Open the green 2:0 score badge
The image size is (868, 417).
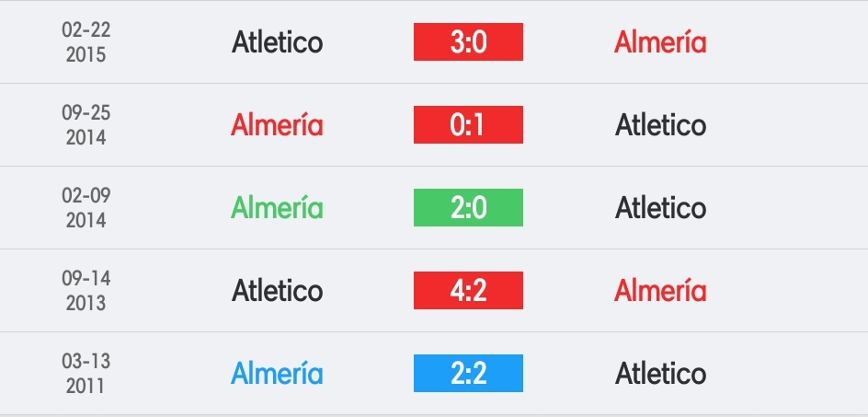pyautogui.click(x=468, y=207)
